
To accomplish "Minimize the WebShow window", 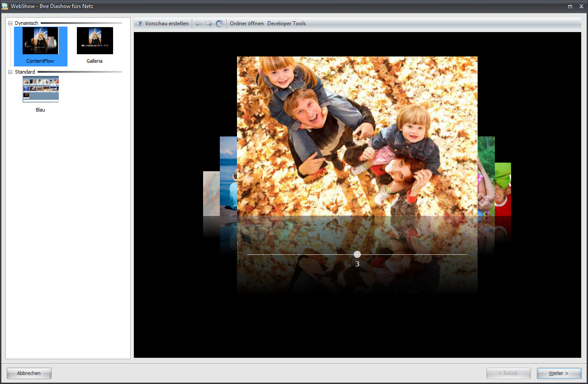I will 570,7.
